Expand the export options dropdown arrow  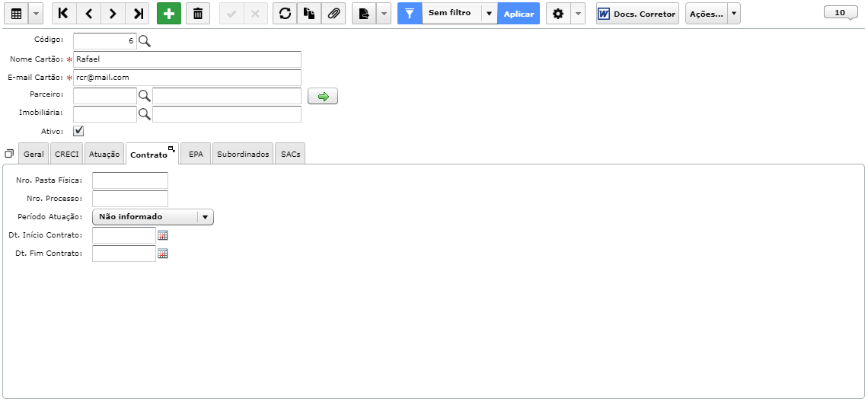tap(384, 14)
